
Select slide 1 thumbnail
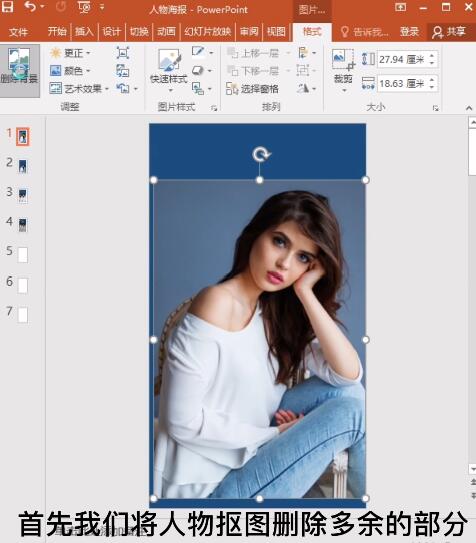point(23,136)
